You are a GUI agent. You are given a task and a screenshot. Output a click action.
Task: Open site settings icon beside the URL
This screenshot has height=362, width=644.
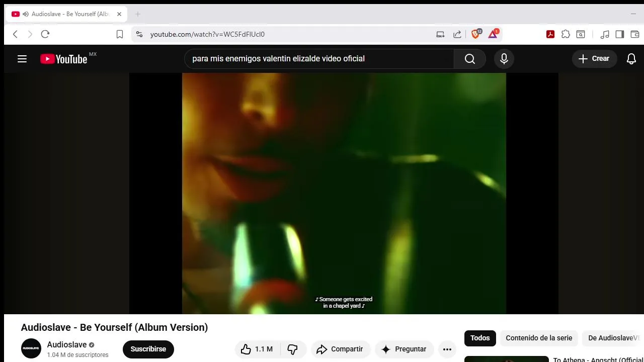(x=139, y=34)
